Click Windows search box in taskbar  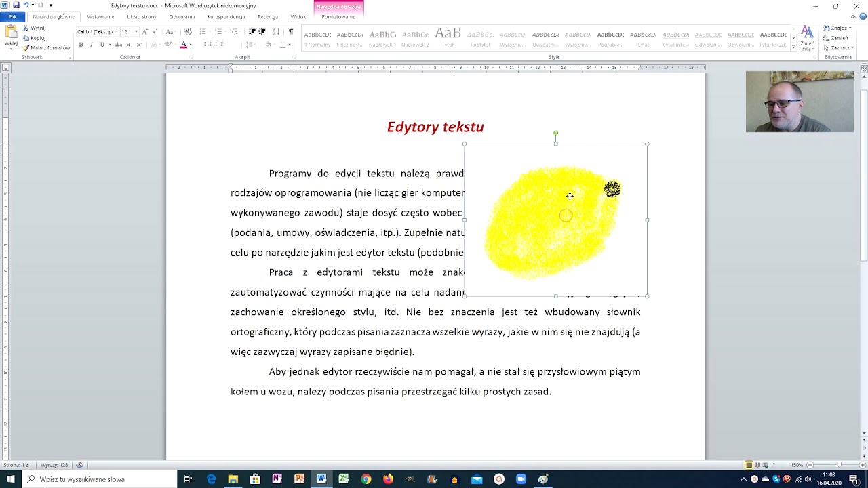100,479
